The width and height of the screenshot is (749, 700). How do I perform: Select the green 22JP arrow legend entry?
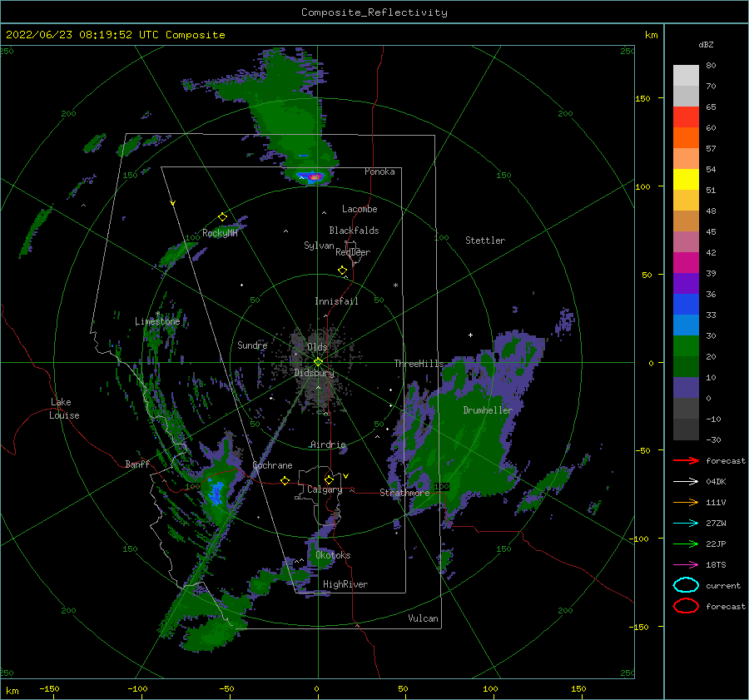(x=686, y=544)
